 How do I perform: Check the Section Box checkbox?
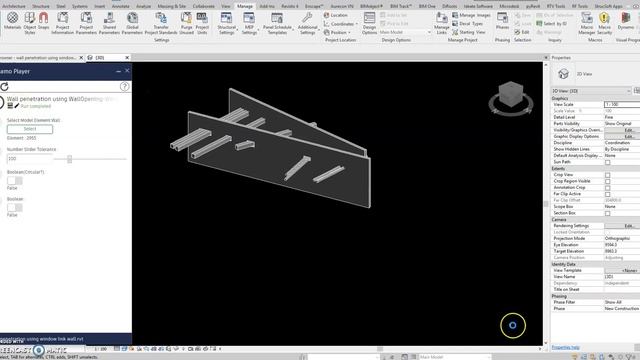point(607,213)
